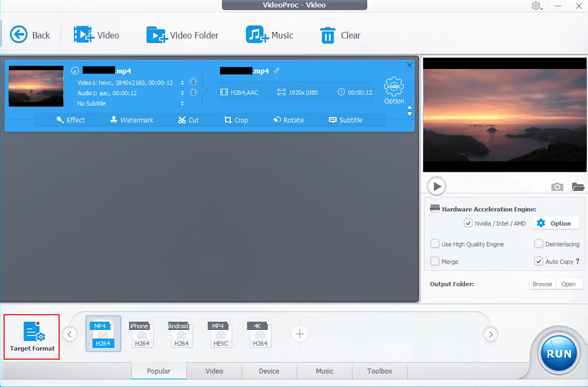
Task: Rename output file with pencil icon
Action: (x=277, y=71)
